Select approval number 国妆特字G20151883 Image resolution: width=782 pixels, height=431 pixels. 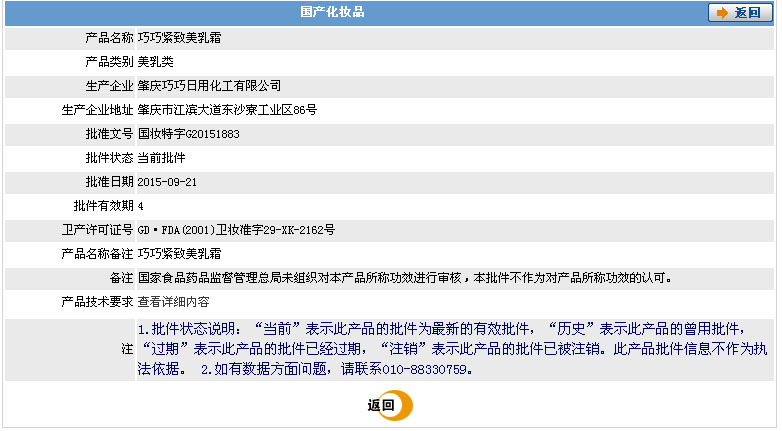189,133
